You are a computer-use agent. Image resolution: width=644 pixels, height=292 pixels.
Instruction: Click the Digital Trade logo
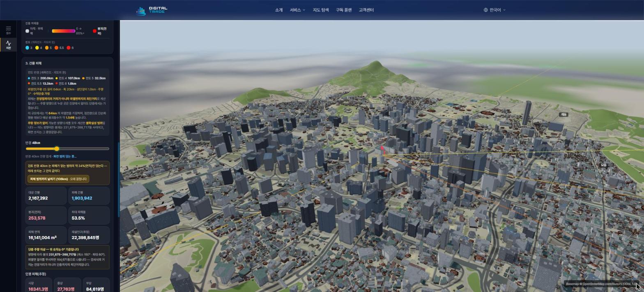pos(152,10)
